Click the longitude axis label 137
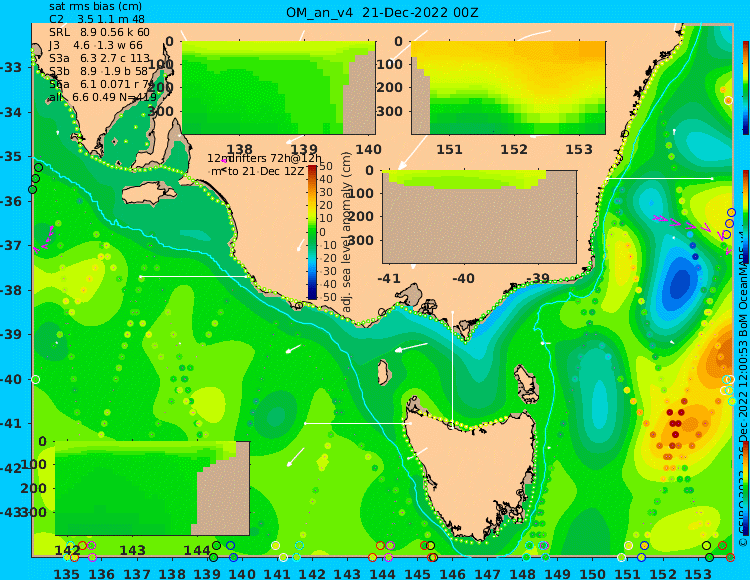The height and width of the screenshot is (580, 750). 137,573
